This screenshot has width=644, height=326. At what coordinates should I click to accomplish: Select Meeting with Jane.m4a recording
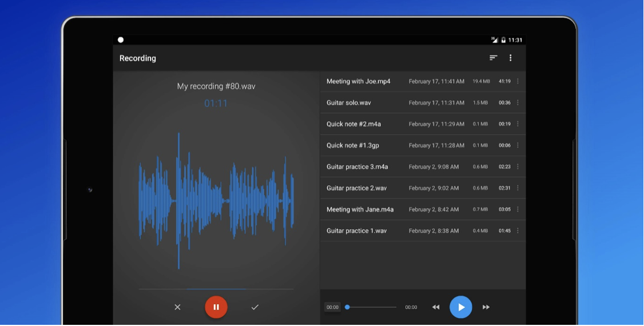[x=423, y=209]
